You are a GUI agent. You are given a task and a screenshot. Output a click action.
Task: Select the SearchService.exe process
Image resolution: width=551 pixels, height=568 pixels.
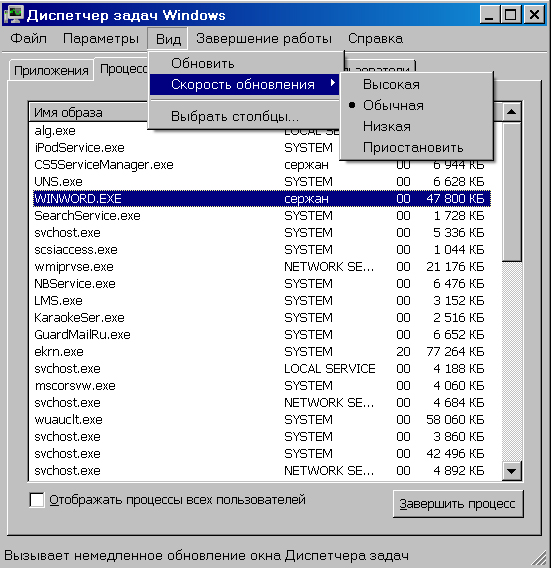click(x=262, y=216)
